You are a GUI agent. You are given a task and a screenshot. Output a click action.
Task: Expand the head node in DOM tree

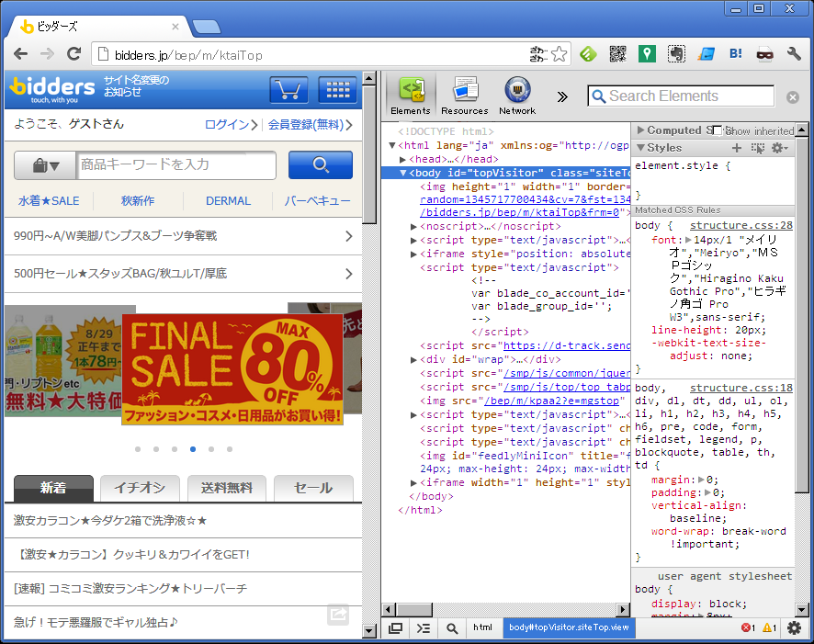402,159
